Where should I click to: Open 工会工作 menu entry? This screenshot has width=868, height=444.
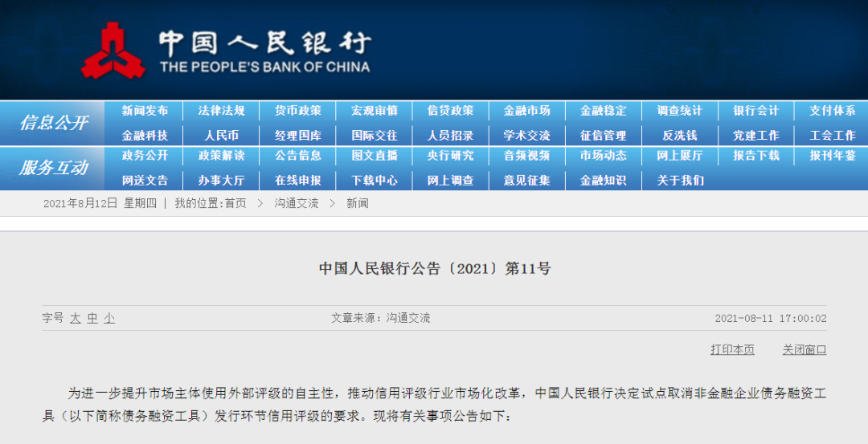[x=833, y=136]
